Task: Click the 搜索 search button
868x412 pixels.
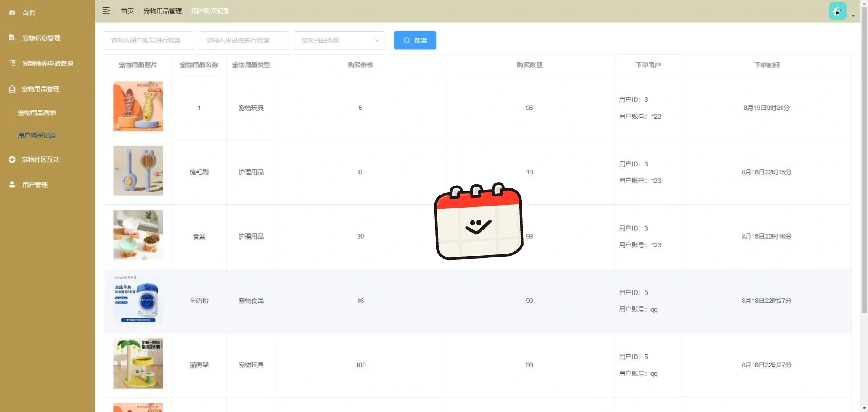Action: pos(415,40)
